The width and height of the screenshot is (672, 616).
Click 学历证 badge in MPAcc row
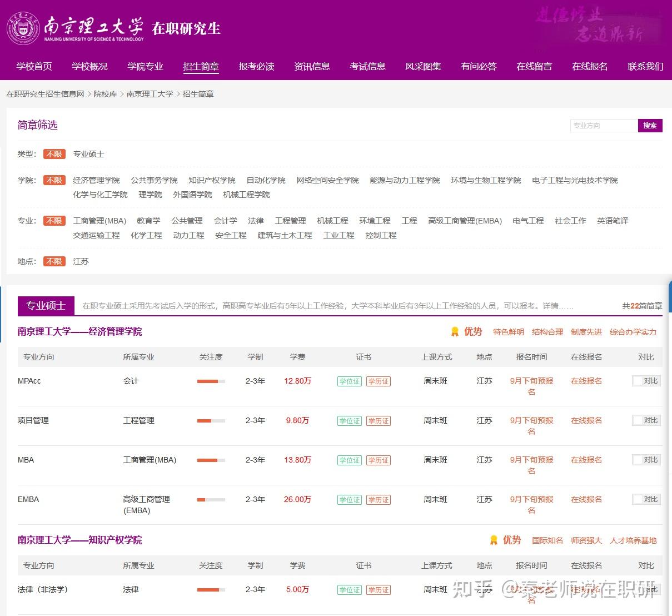(379, 381)
